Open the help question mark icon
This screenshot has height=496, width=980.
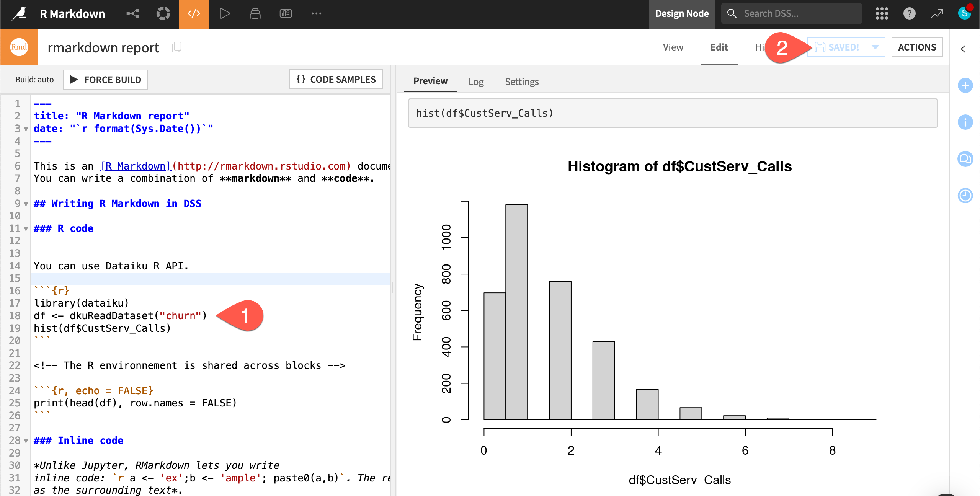[x=910, y=13]
